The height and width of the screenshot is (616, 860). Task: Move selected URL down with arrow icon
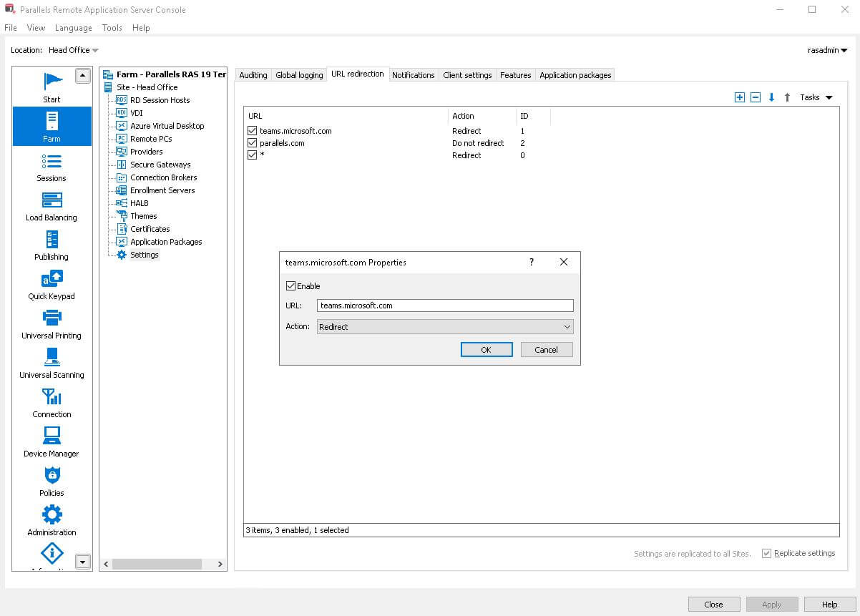click(771, 97)
